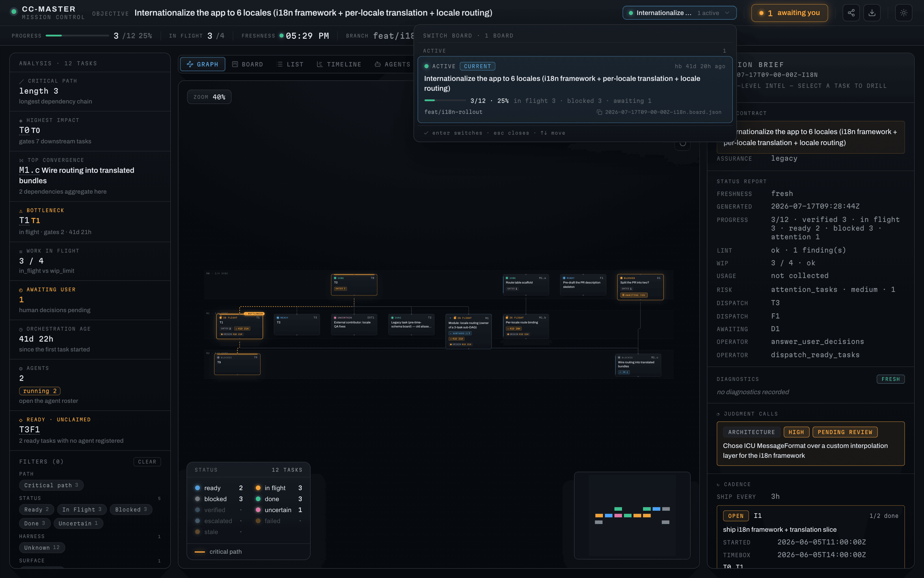Click the freshness green dot indicator

tap(282, 36)
